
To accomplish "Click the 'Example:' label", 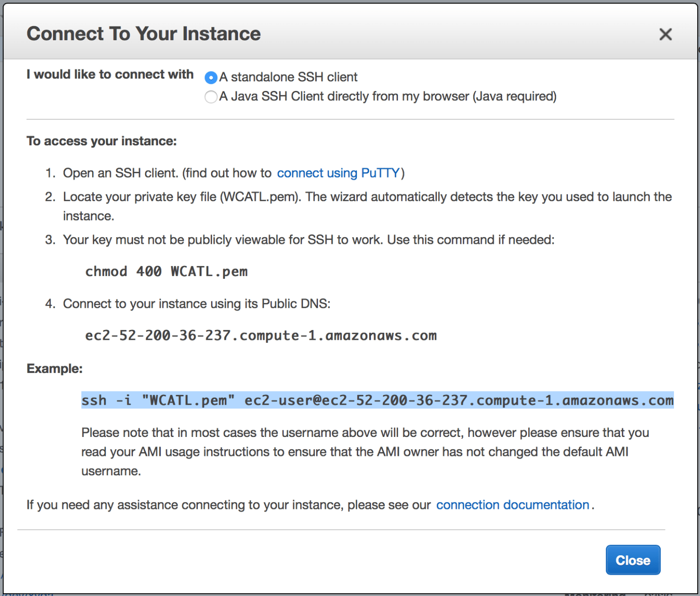I will pyautogui.click(x=54, y=369).
